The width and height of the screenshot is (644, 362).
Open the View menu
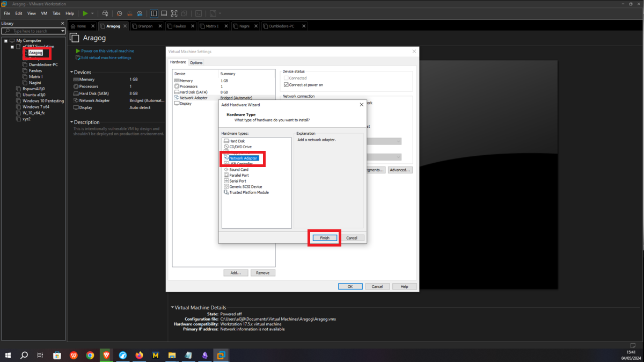click(x=32, y=13)
